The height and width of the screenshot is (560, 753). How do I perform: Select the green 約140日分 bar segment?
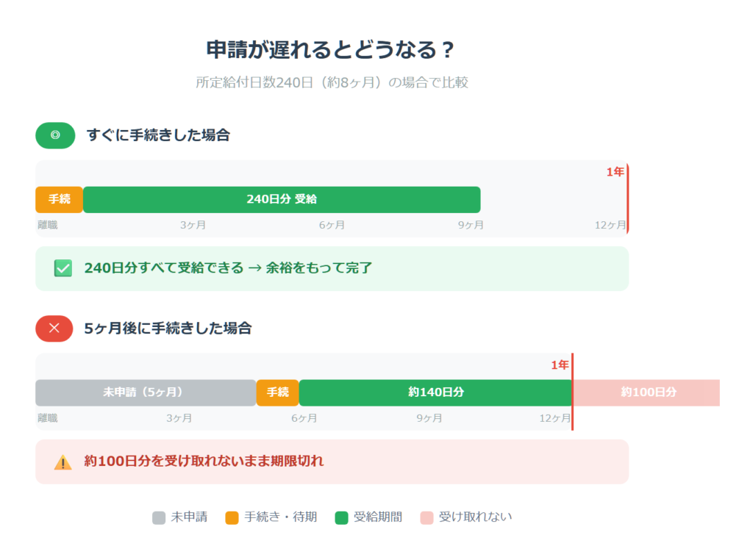click(x=435, y=392)
